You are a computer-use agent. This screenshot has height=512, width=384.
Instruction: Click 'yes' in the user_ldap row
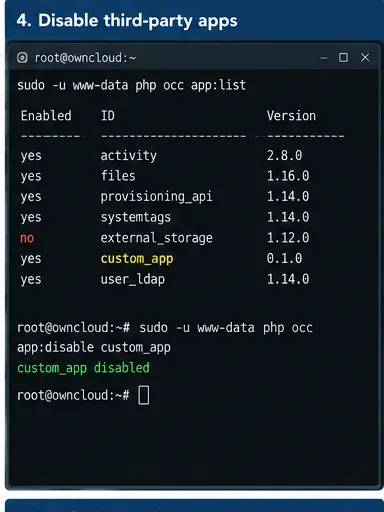[31, 280]
